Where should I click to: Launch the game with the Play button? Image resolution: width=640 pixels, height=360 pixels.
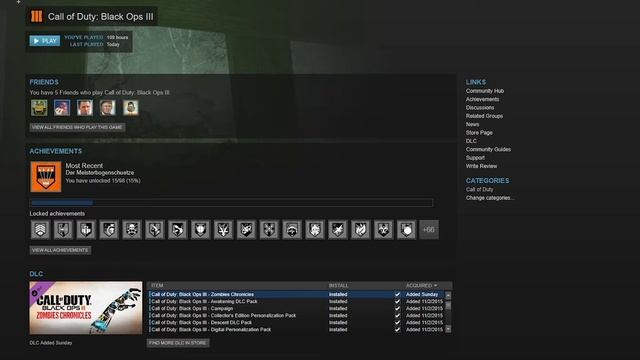point(44,41)
